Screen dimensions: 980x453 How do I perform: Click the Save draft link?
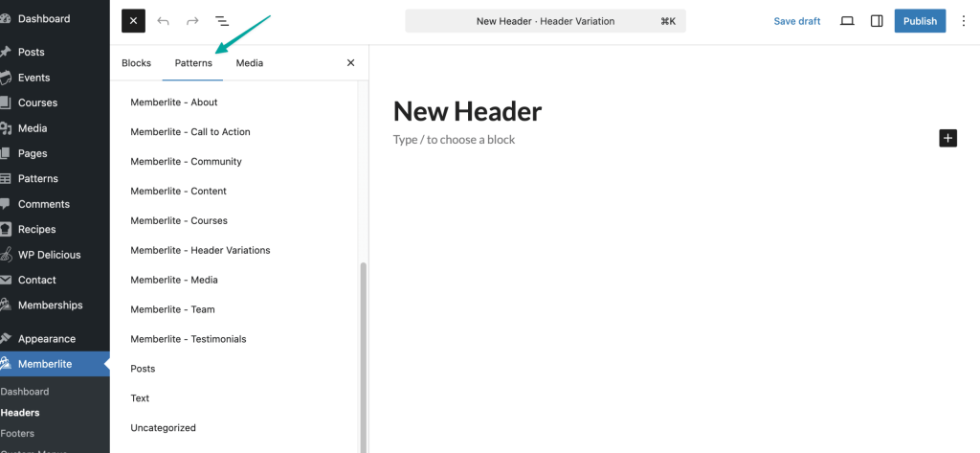[x=797, y=21]
